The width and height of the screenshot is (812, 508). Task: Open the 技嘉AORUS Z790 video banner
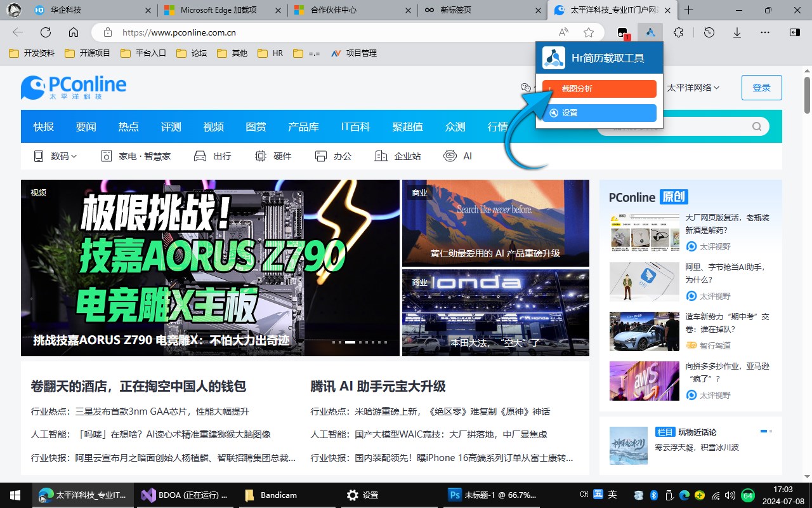point(210,268)
